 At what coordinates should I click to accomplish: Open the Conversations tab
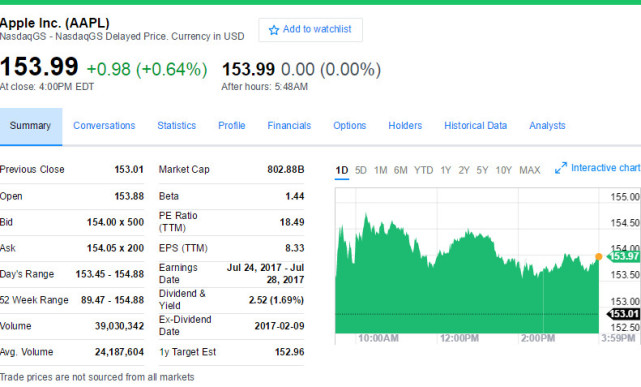[x=104, y=125]
